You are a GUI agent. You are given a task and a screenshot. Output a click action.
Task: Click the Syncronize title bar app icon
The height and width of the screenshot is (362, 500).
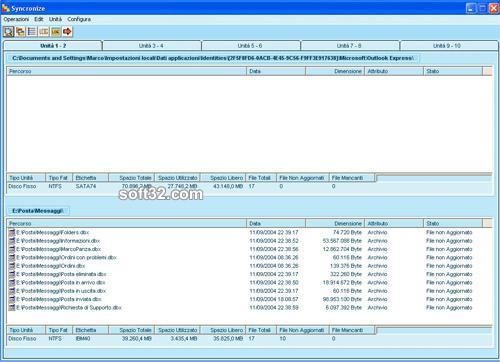[6, 8]
